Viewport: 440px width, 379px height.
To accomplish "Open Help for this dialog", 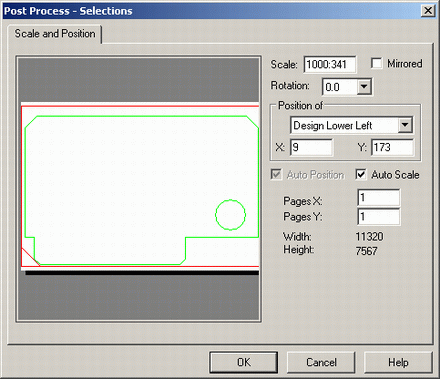I will pyautogui.click(x=398, y=362).
